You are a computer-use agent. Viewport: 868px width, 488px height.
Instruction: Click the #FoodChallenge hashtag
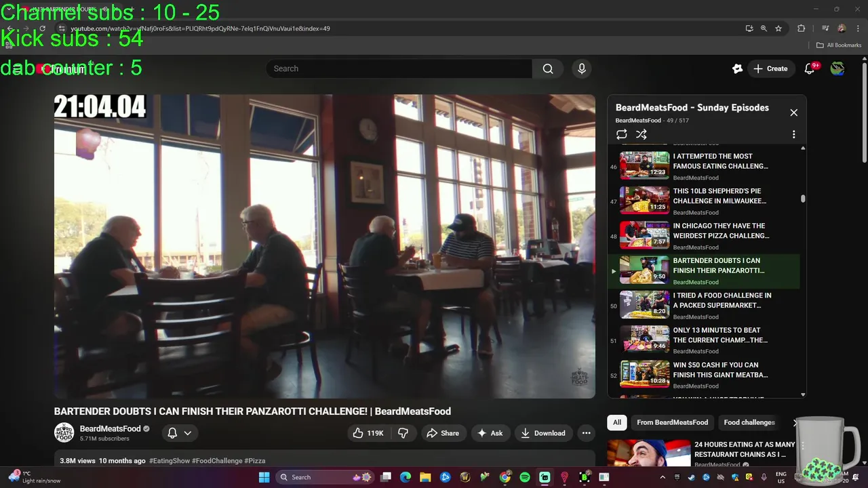(x=217, y=461)
